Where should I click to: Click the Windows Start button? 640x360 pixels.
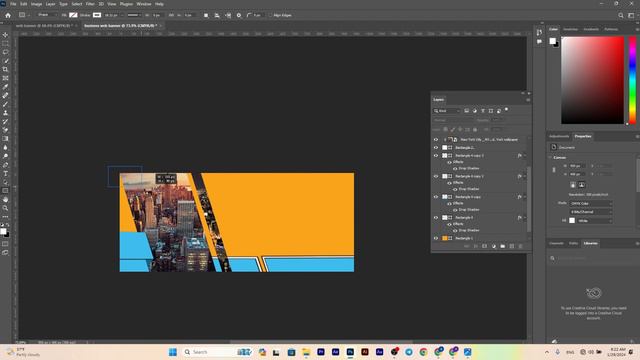click(173, 352)
